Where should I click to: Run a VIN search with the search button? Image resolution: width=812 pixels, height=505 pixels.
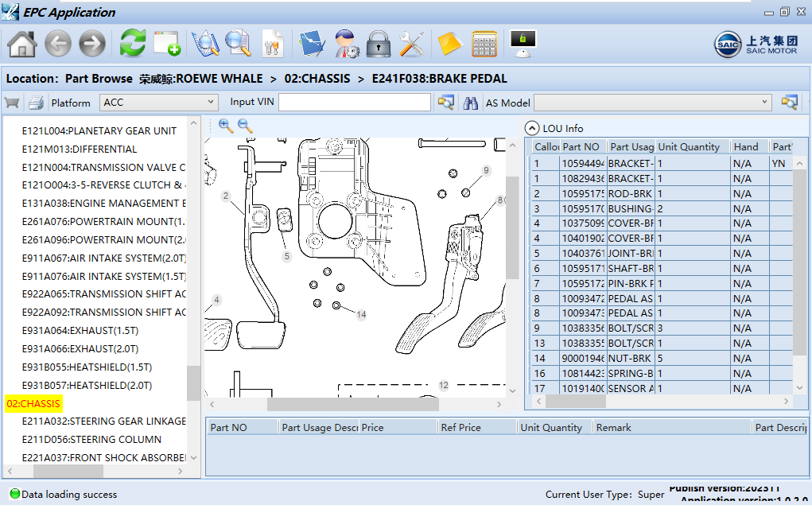pyautogui.click(x=445, y=102)
